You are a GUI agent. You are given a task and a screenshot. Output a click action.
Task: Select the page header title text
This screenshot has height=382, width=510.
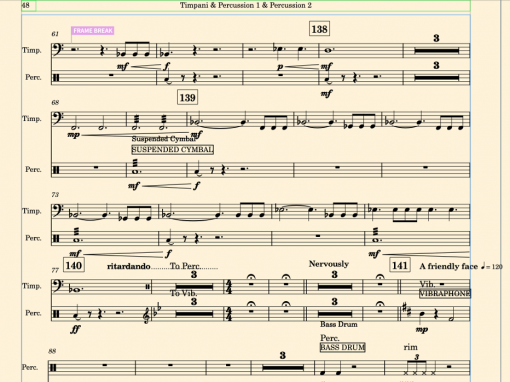point(246,5)
